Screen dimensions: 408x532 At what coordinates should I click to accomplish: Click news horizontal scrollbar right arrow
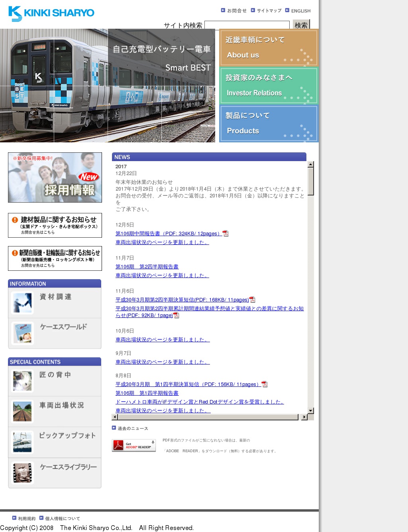tap(304, 417)
